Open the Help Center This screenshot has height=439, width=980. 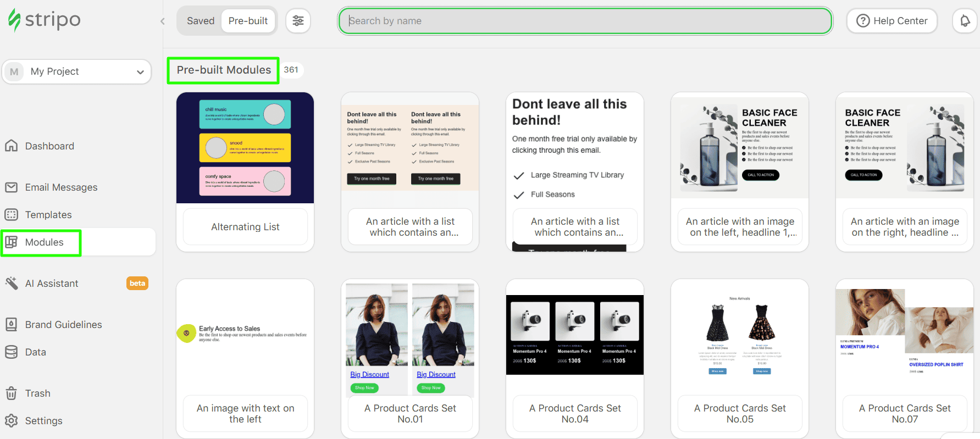click(892, 21)
